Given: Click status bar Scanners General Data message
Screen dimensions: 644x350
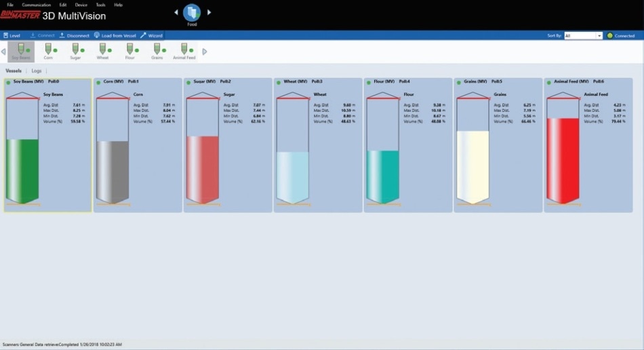Looking at the screenshot, I should [62, 345].
